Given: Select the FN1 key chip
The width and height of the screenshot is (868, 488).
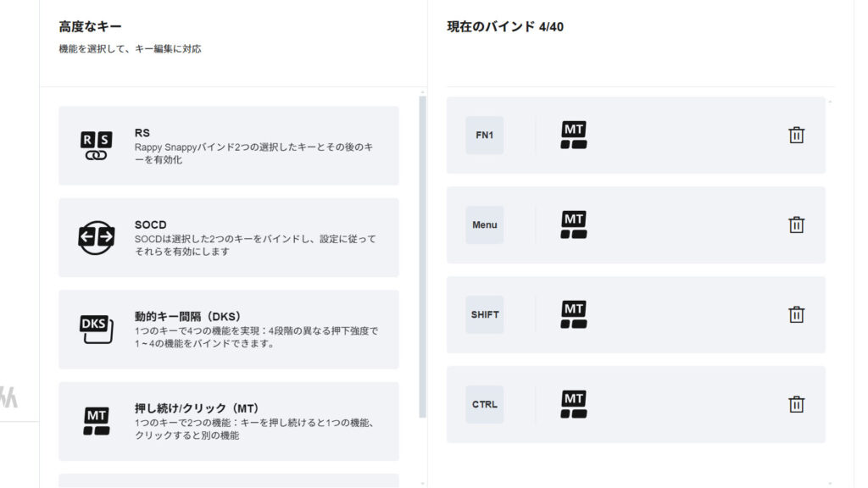Looking at the screenshot, I should 484,136.
